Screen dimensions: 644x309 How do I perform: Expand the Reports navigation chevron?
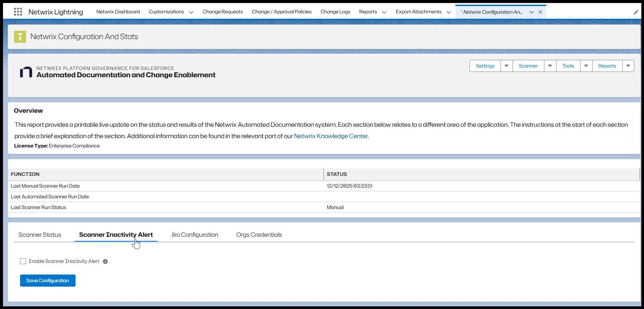[384, 12]
